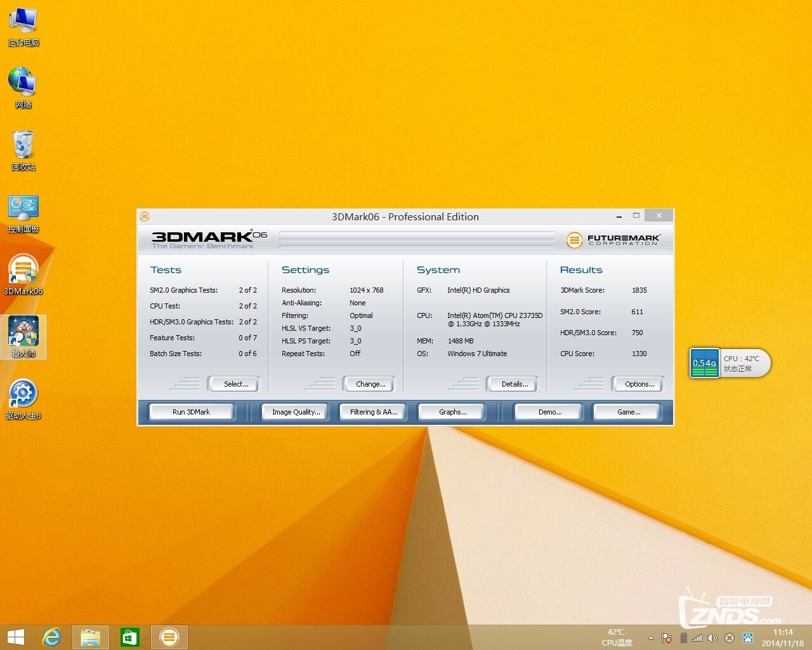This screenshot has width=812, height=650.
Task: Click the battery tray icon
Action: point(683,638)
